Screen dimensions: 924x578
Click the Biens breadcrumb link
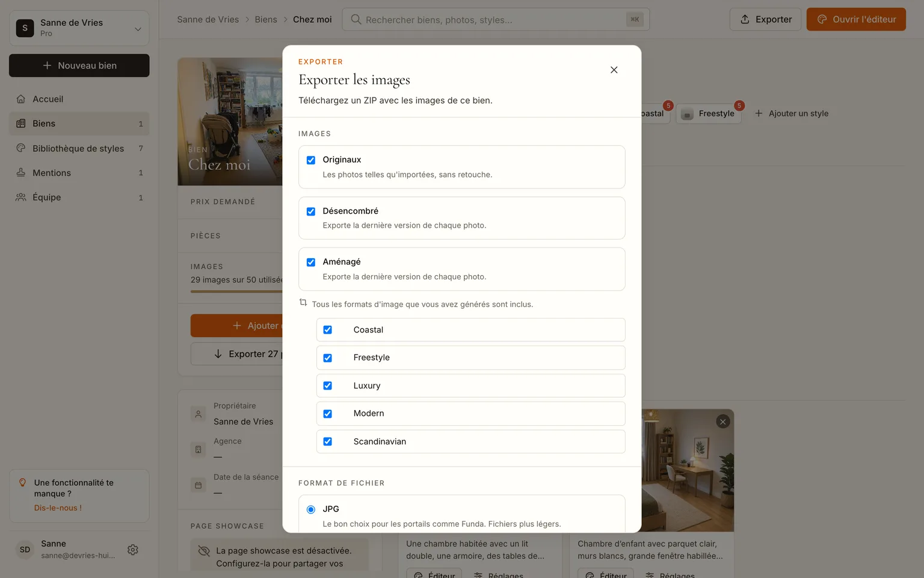(x=266, y=19)
